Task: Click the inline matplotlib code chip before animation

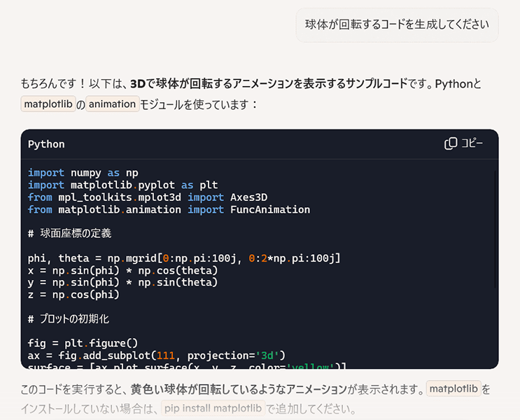Action: (x=48, y=104)
